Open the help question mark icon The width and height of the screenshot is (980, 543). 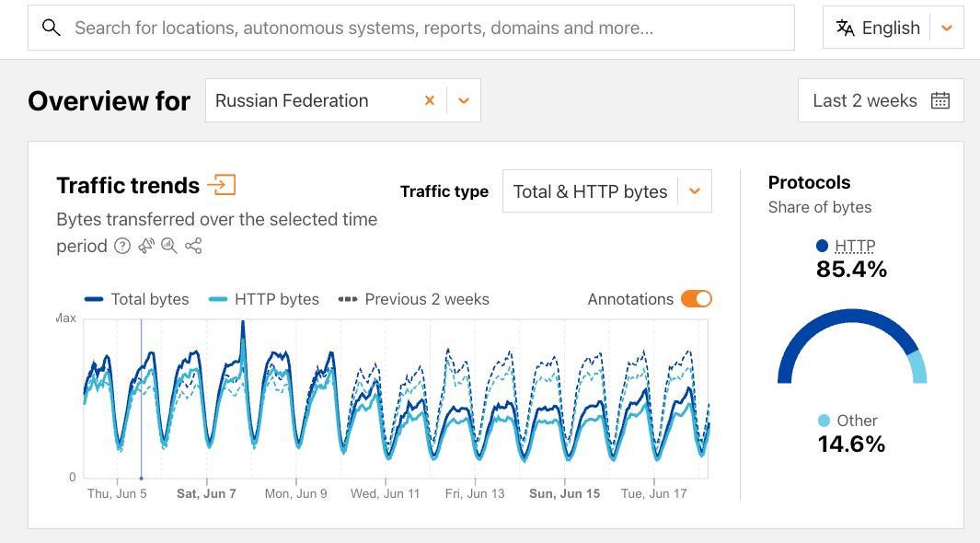click(122, 247)
